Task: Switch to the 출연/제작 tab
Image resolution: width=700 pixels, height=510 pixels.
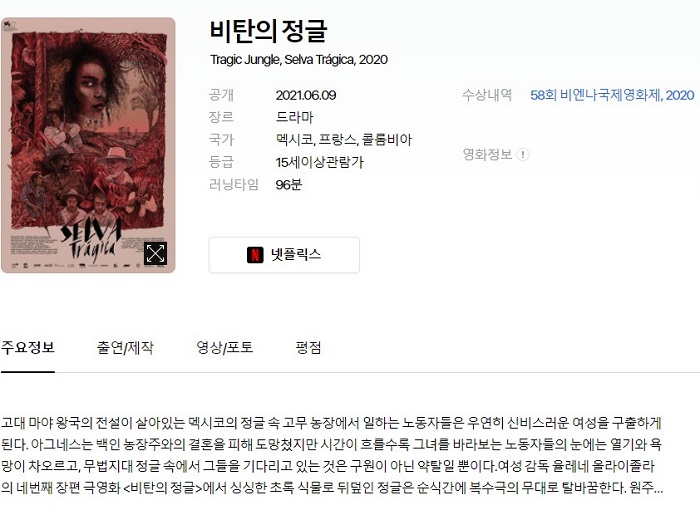Action: 125,347
